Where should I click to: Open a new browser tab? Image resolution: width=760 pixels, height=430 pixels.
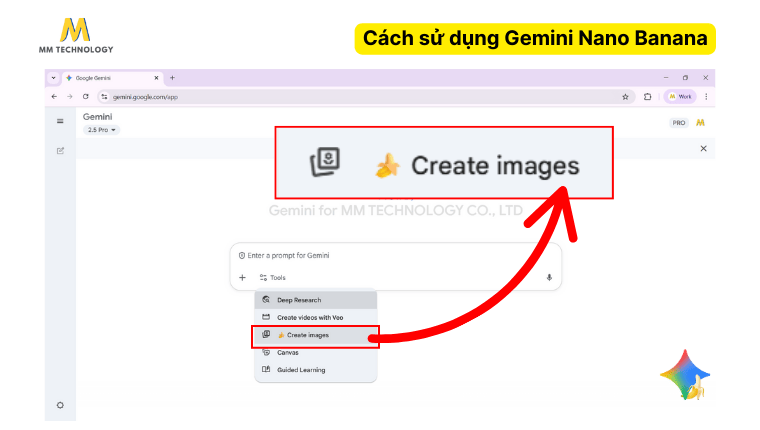tap(172, 78)
